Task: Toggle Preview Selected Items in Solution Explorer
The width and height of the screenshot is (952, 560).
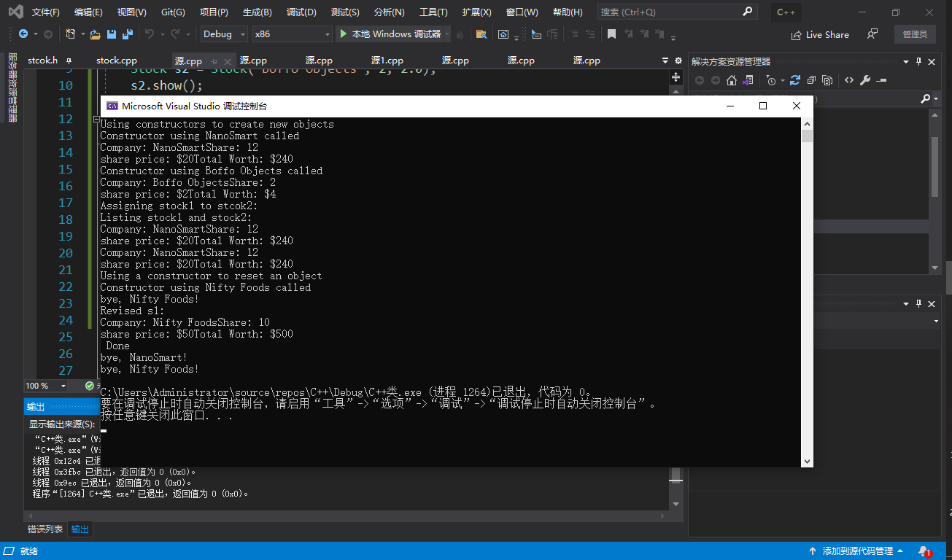Action: click(x=881, y=80)
